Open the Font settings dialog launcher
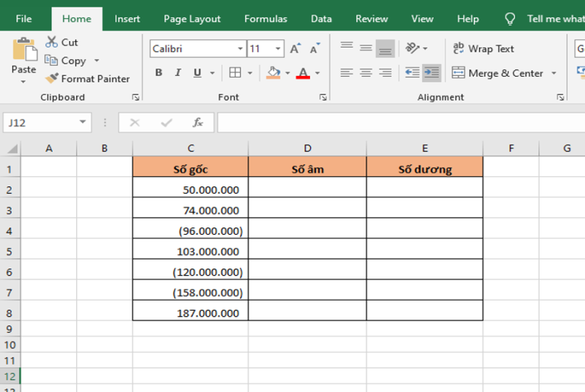The image size is (585, 392). 323,97
